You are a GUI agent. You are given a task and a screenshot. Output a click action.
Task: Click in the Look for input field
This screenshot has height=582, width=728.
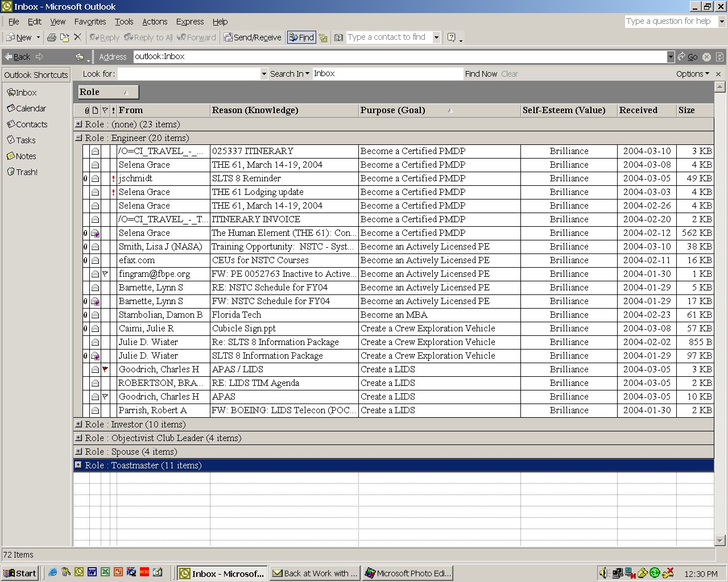[x=189, y=74]
